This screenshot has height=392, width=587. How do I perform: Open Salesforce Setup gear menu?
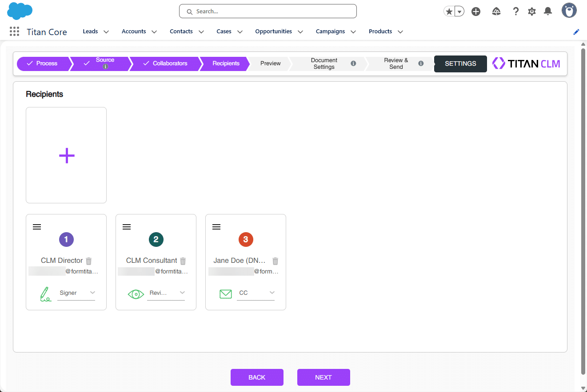[532, 12]
